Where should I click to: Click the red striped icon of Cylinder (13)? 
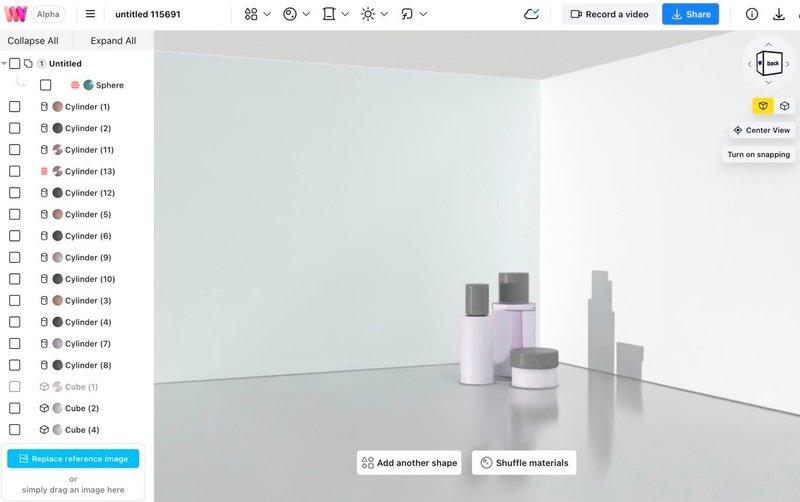(x=44, y=171)
